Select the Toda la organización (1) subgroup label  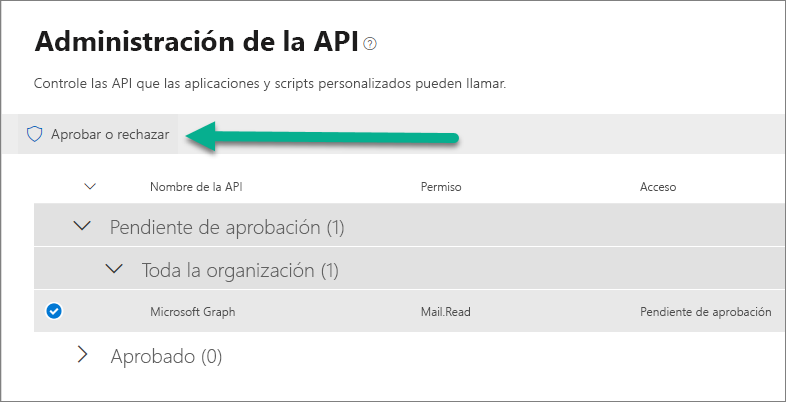[x=240, y=270]
